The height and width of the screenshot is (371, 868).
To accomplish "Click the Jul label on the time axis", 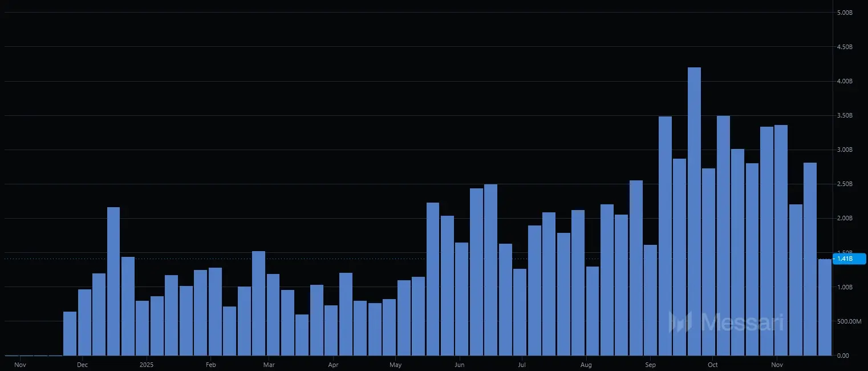I will click(x=522, y=364).
